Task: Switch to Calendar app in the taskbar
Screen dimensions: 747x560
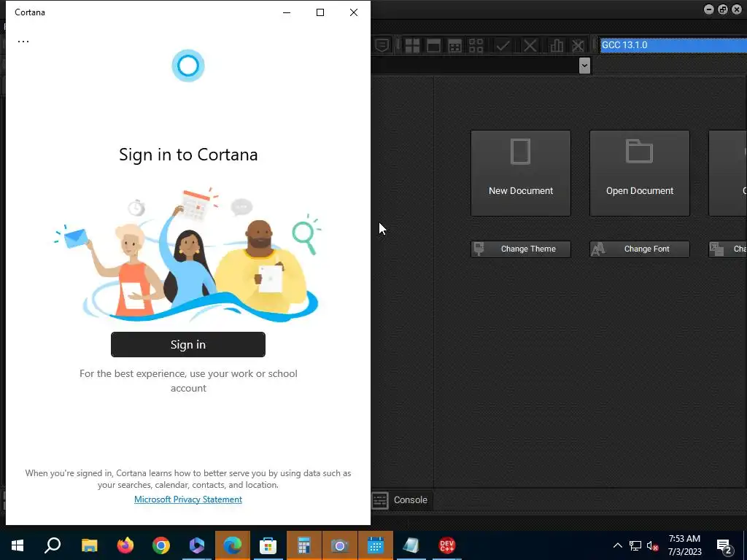Action: click(376, 545)
